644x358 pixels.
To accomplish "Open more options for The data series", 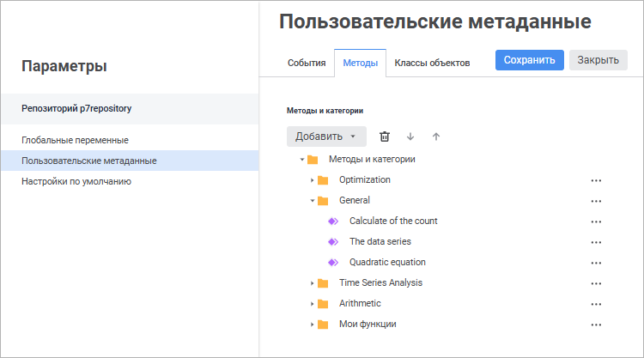I will tap(596, 242).
